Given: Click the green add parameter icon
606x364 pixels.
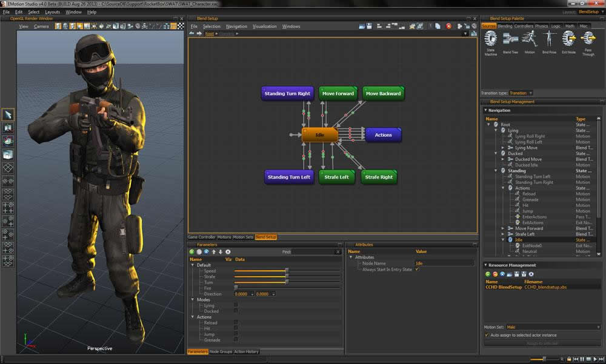Looking at the screenshot, I should [192, 251].
